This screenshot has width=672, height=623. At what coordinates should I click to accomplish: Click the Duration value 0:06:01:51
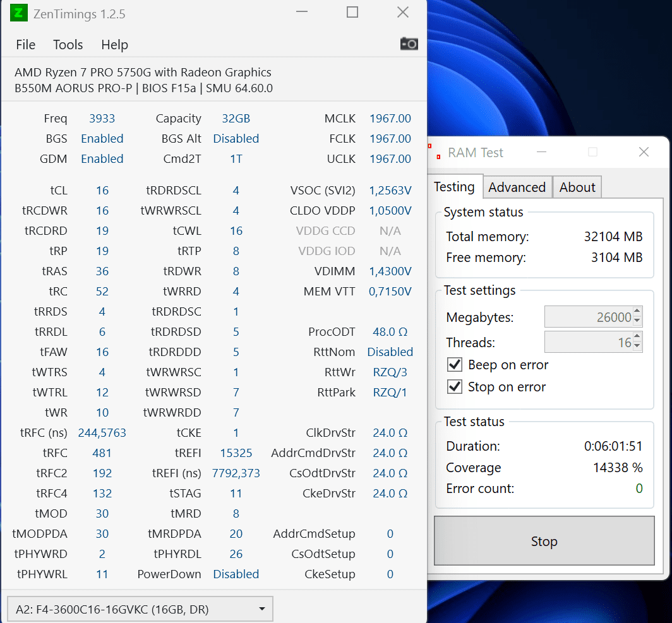613,446
